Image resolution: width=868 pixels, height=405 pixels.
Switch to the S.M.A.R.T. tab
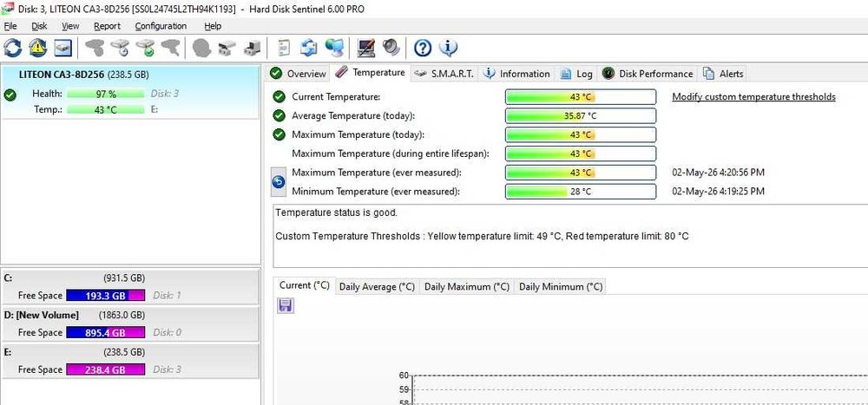(x=444, y=74)
